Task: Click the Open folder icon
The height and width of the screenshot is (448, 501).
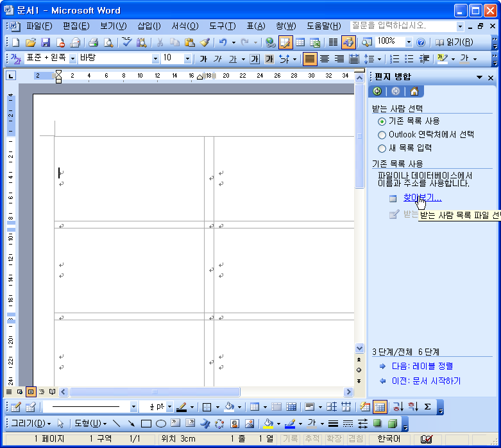Action: click(31, 42)
